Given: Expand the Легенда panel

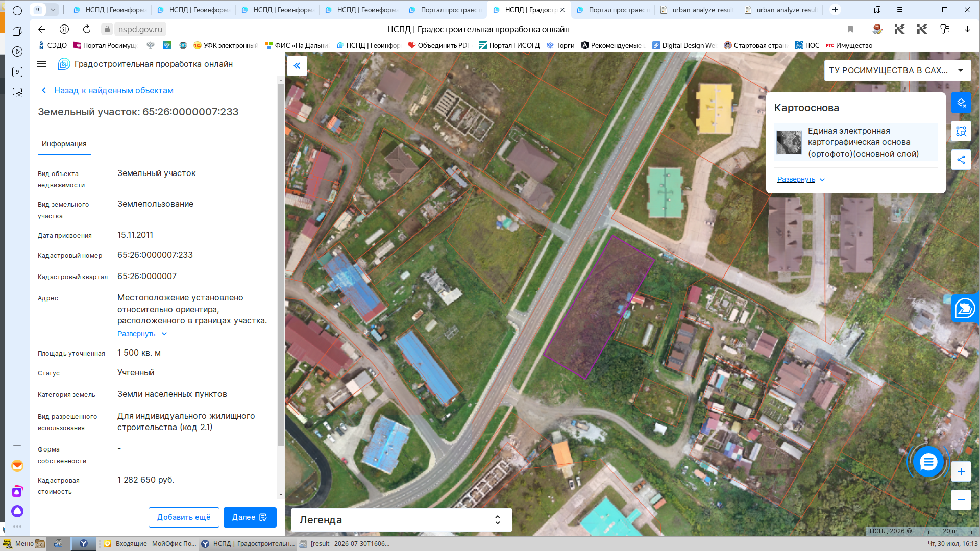Looking at the screenshot, I should point(401,520).
